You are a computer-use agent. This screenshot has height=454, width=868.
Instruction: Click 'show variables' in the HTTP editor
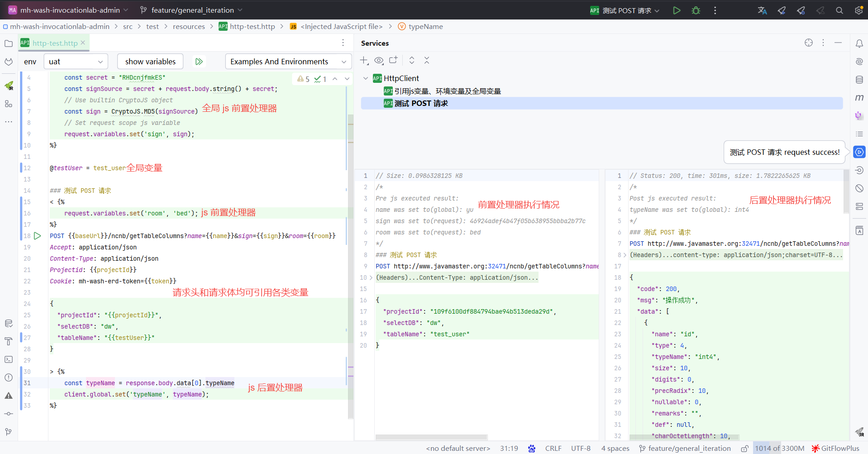click(150, 61)
